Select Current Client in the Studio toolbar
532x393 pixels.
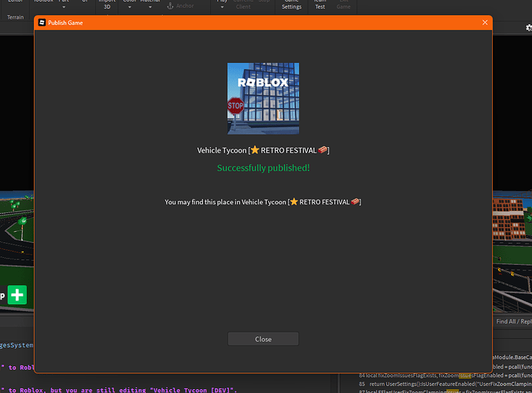click(x=243, y=5)
